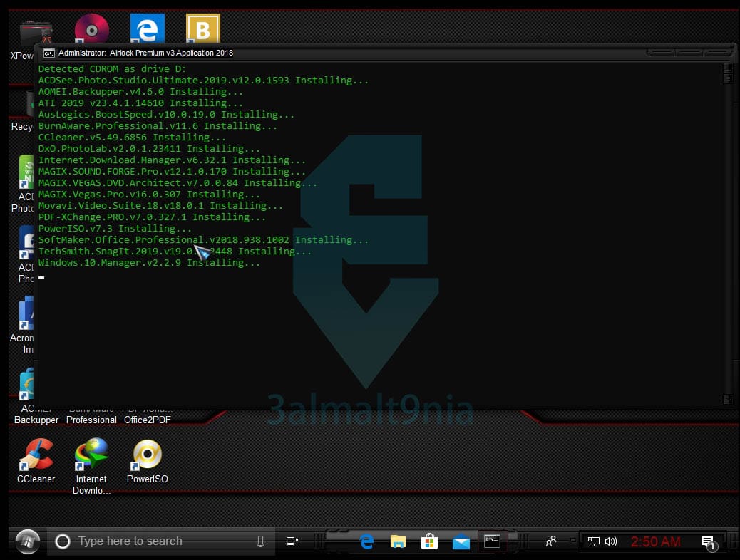This screenshot has height=560, width=740.
Task: Open Microsoft Store from the taskbar
Action: click(x=429, y=541)
